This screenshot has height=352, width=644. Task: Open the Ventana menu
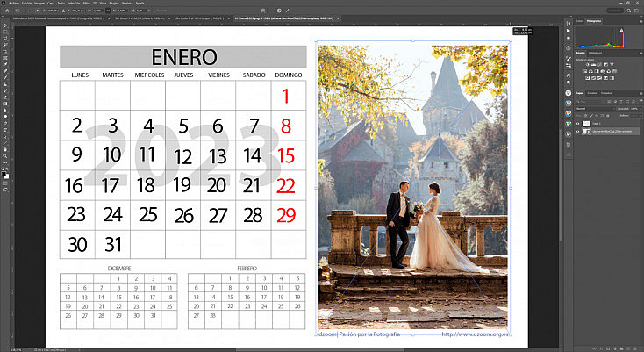(x=127, y=4)
